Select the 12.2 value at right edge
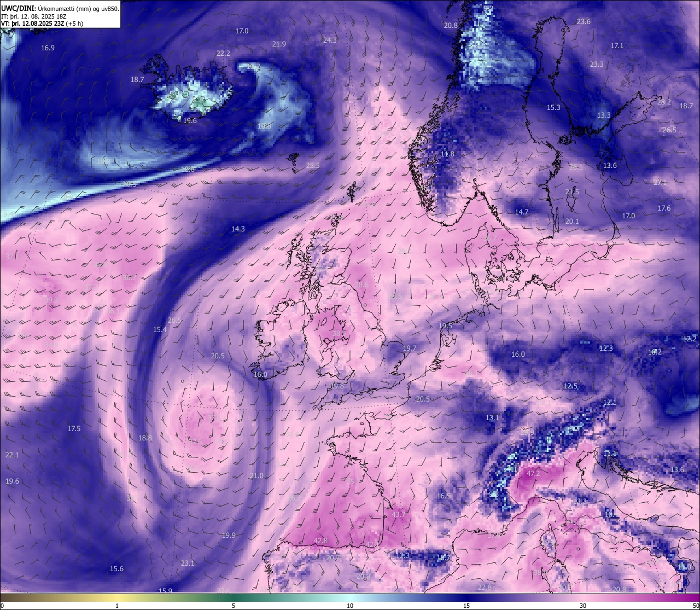The height and width of the screenshot is (610, 700). tap(690, 339)
